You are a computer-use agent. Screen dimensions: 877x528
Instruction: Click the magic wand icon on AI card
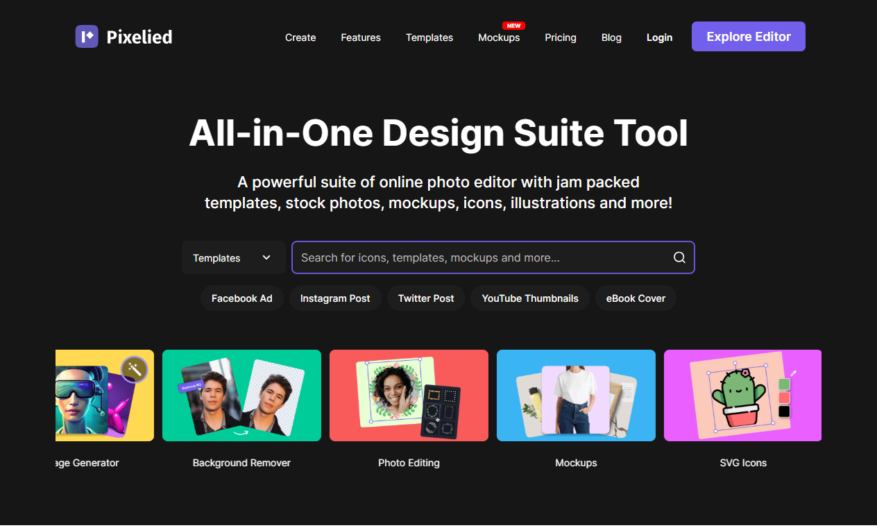pyautogui.click(x=134, y=369)
